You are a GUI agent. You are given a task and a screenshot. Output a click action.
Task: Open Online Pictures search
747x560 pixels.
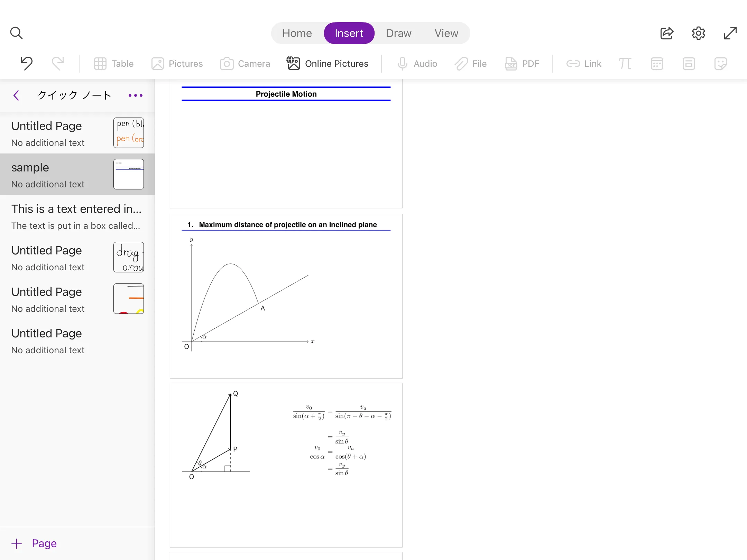(328, 64)
